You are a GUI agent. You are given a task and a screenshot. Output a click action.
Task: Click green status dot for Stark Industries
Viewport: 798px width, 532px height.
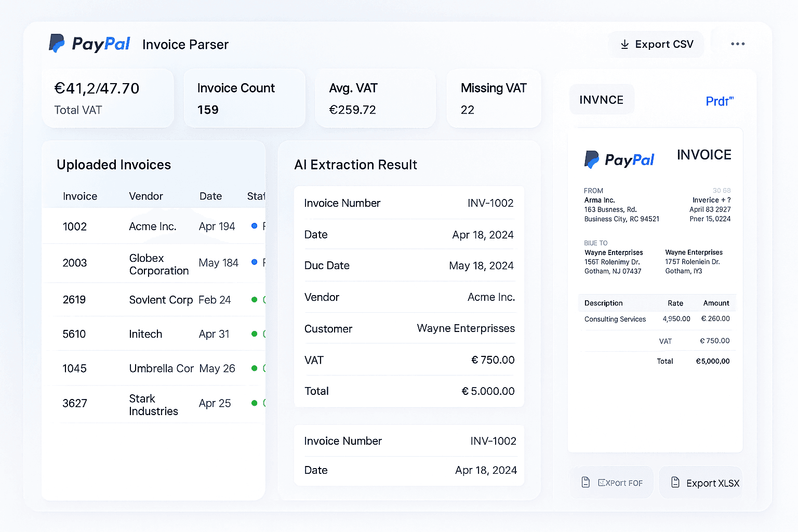(x=254, y=403)
